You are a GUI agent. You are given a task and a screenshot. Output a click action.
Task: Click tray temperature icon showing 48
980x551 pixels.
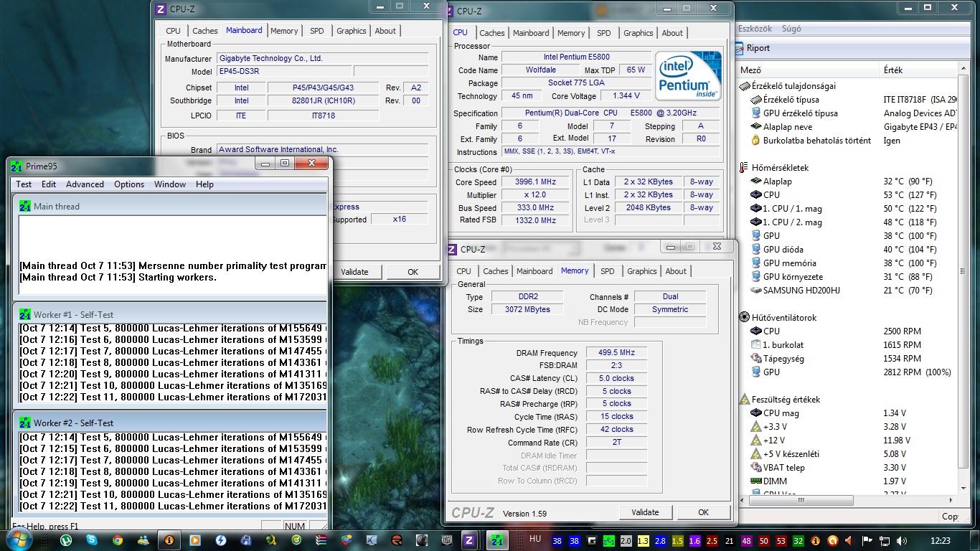click(x=747, y=541)
